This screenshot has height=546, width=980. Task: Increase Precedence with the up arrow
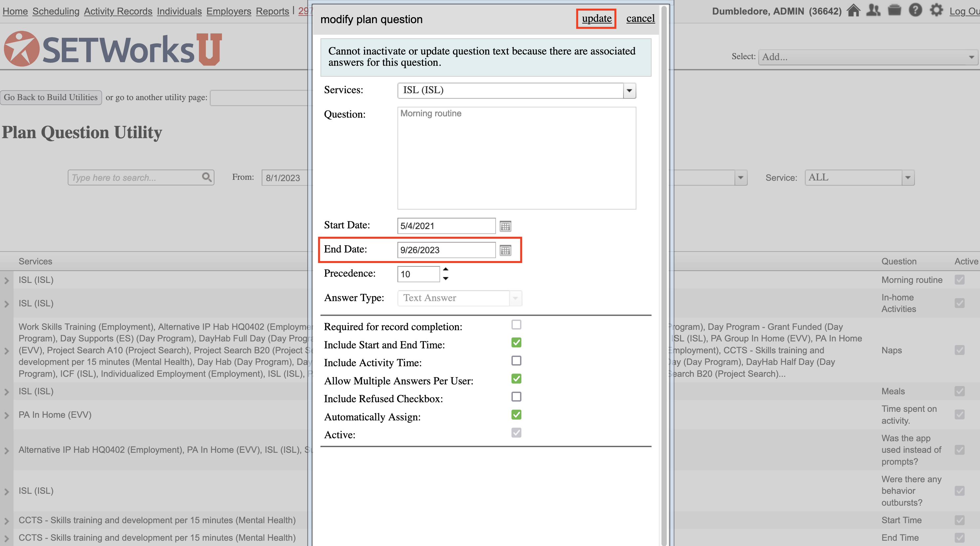coord(445,269)
